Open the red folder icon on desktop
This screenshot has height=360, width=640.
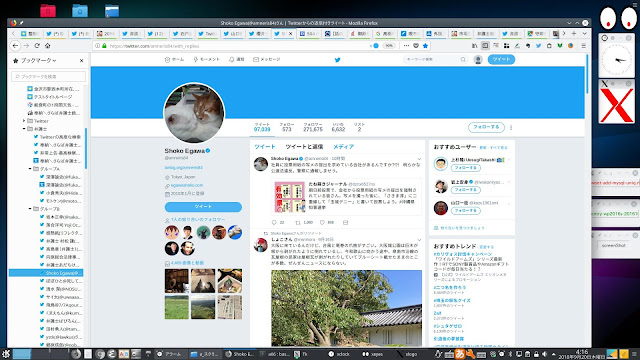[48, 10]
